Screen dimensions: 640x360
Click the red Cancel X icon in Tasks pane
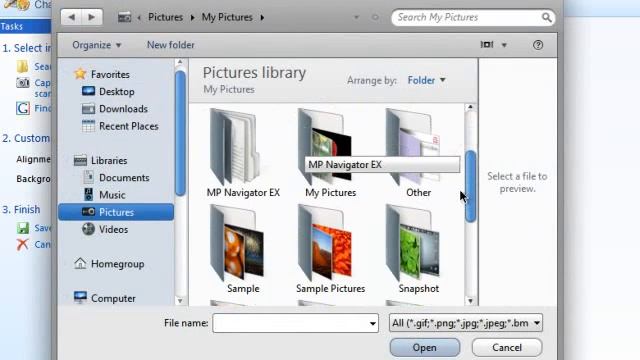[x=22, y=244]
